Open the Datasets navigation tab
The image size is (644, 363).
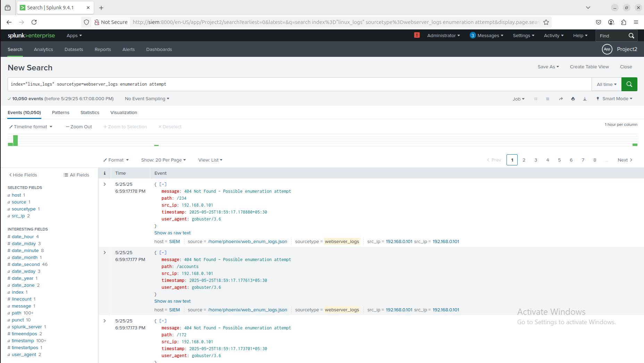[74, 50]
